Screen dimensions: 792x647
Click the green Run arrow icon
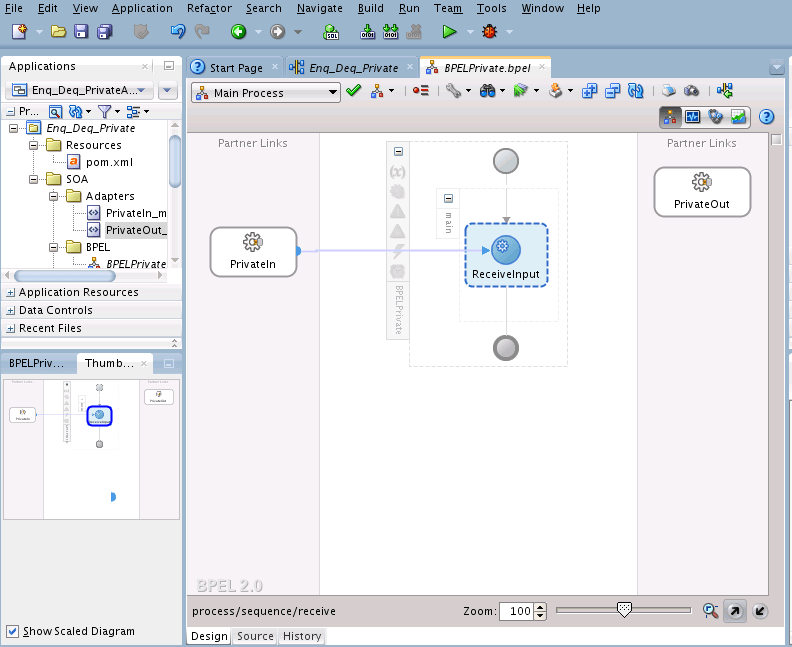pyautogui.click(x=449, y=32)
